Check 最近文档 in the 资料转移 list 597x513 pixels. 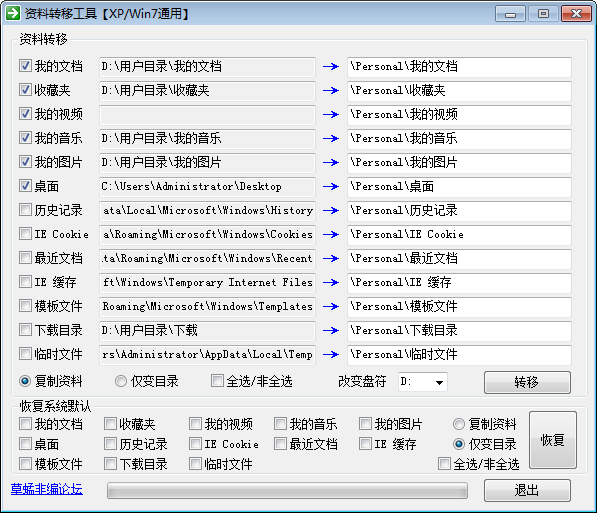click(25, 258)
